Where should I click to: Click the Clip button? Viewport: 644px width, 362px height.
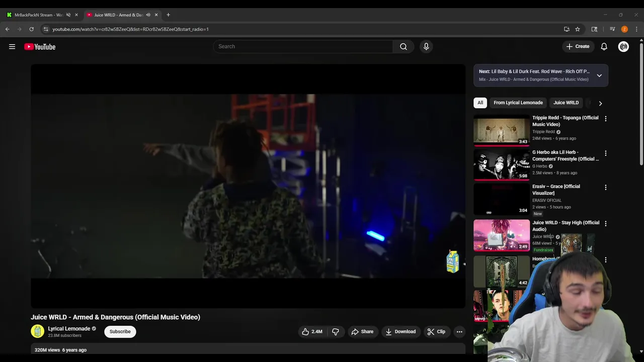point(436,332)
